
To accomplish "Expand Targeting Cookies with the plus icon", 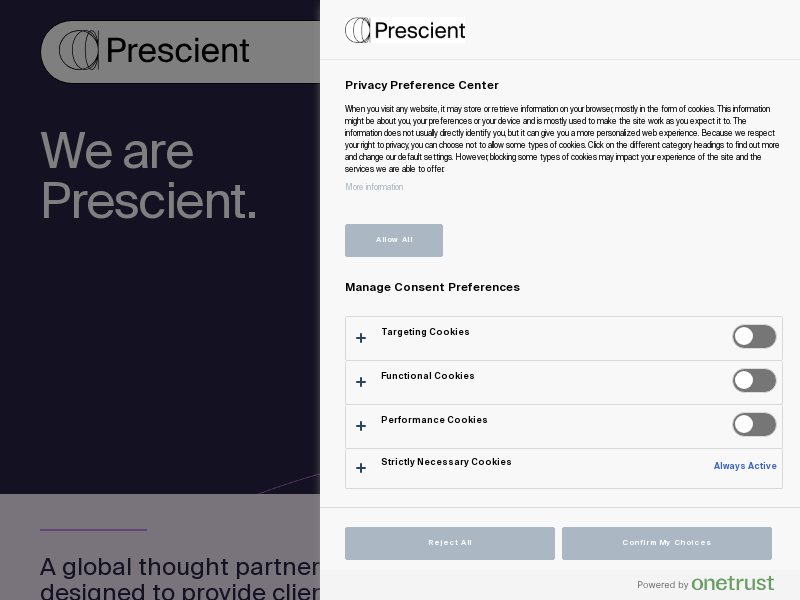I will click(x=361, y=338).
